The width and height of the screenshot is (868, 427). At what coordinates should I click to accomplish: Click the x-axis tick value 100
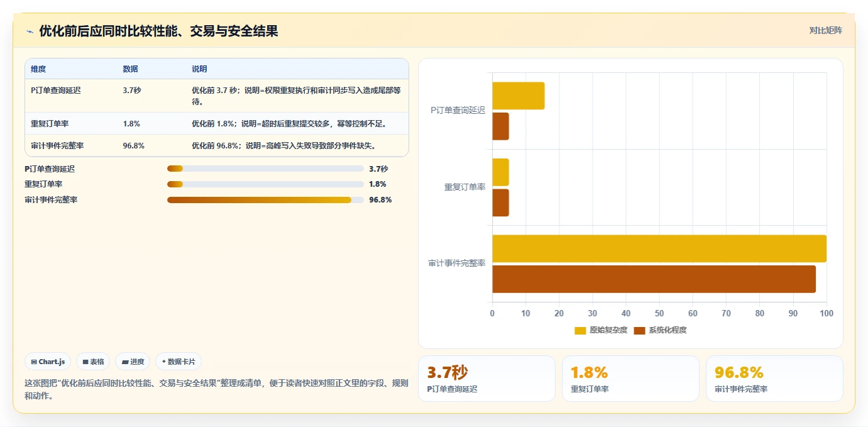[x=826, y=313]
